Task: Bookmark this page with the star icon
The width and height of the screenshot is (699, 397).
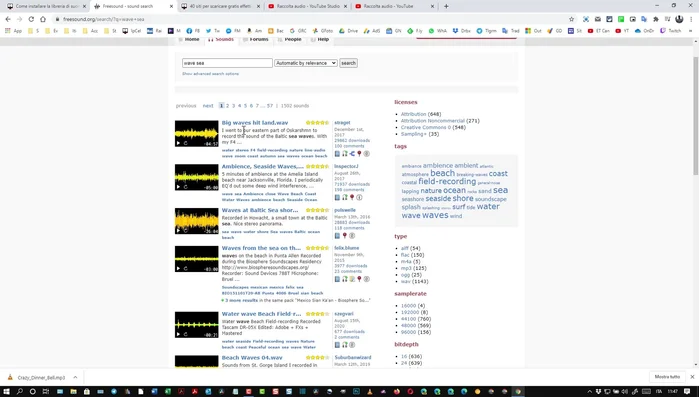Action: pos(571,19)
